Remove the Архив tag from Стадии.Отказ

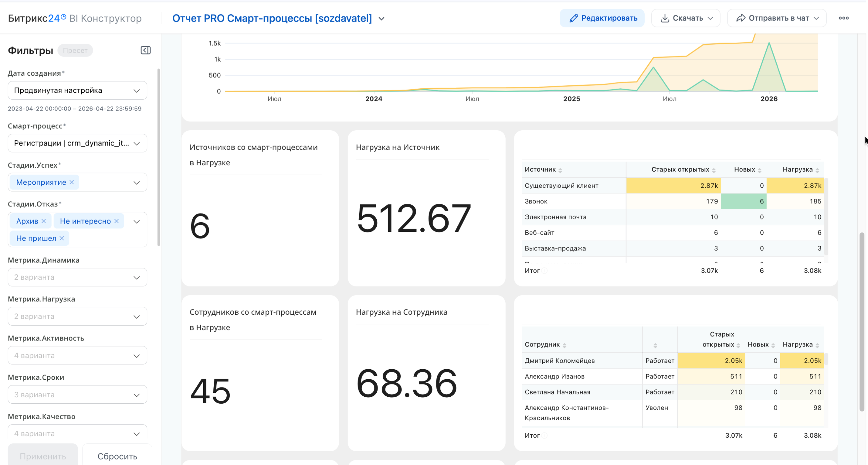(43, 221)
